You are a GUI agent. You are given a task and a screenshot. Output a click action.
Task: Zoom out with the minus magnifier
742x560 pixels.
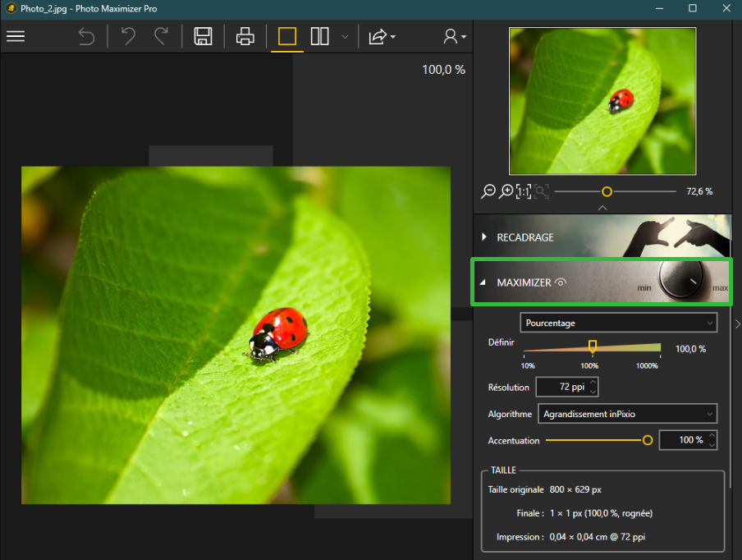click(x=488, y=191)
